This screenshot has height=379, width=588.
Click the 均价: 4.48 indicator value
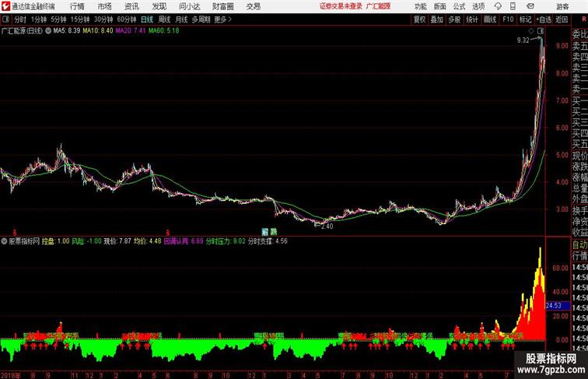(148, 241)
